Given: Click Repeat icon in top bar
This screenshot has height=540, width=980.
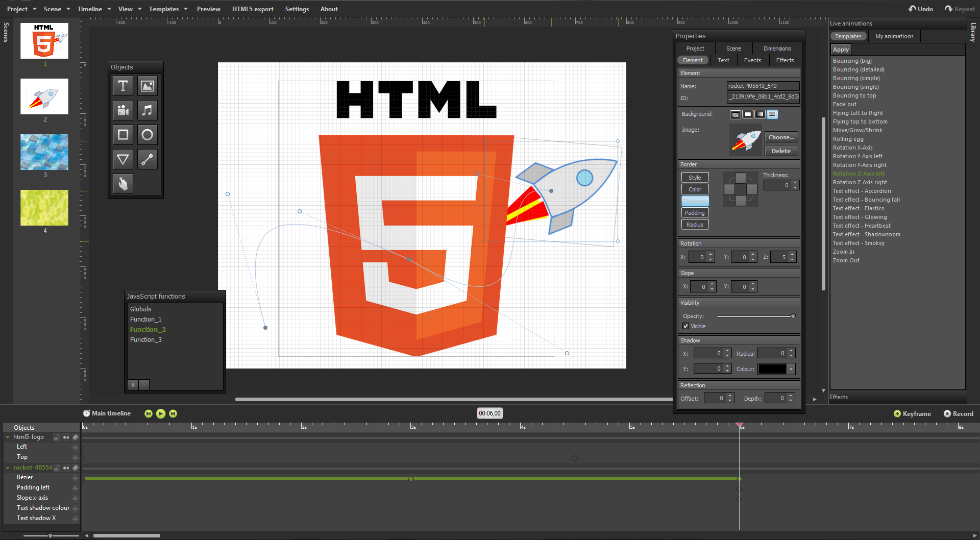Looking at the screenshot, I should 948,9.
